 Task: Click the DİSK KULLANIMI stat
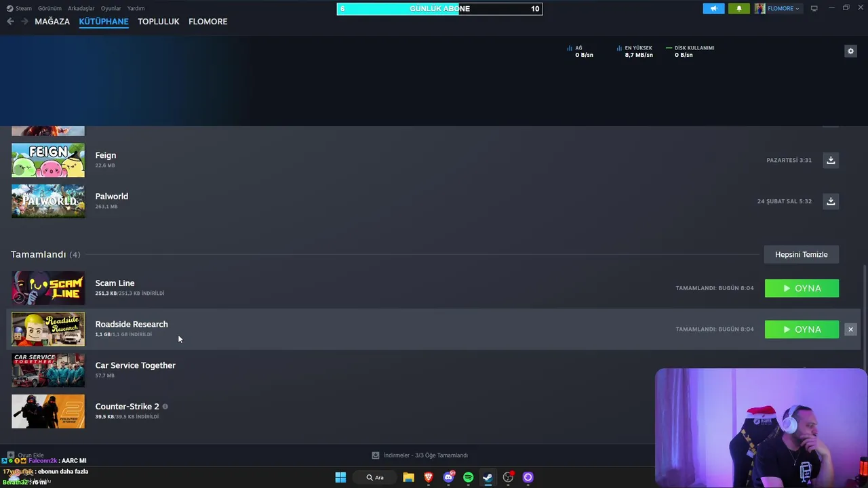coord(690,52)
